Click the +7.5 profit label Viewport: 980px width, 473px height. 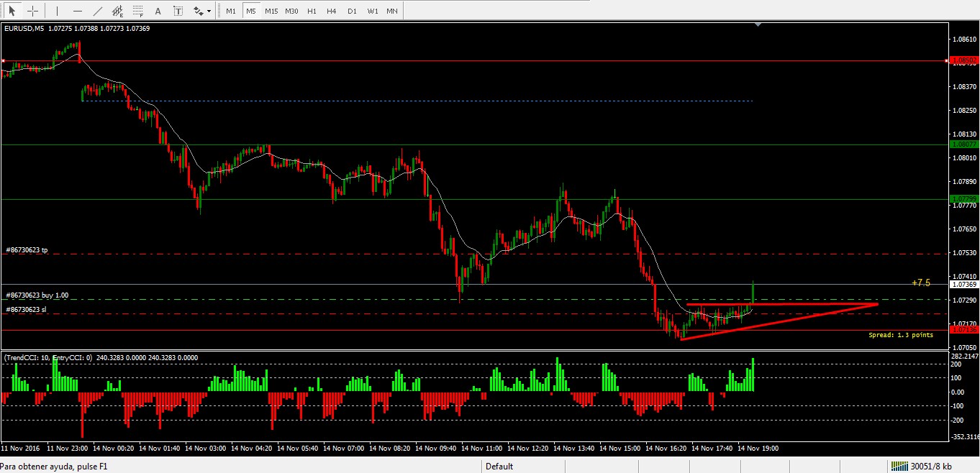[x=920, y=283]
